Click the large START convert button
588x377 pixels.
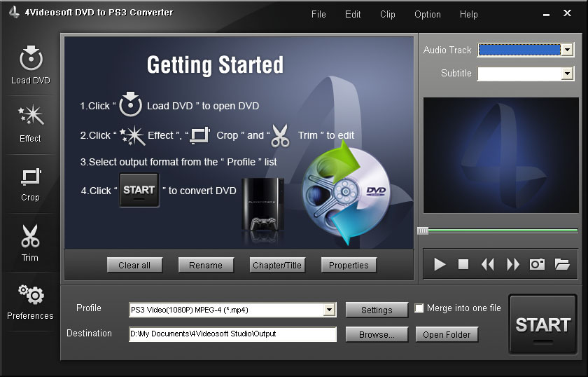tap(542, 324)
